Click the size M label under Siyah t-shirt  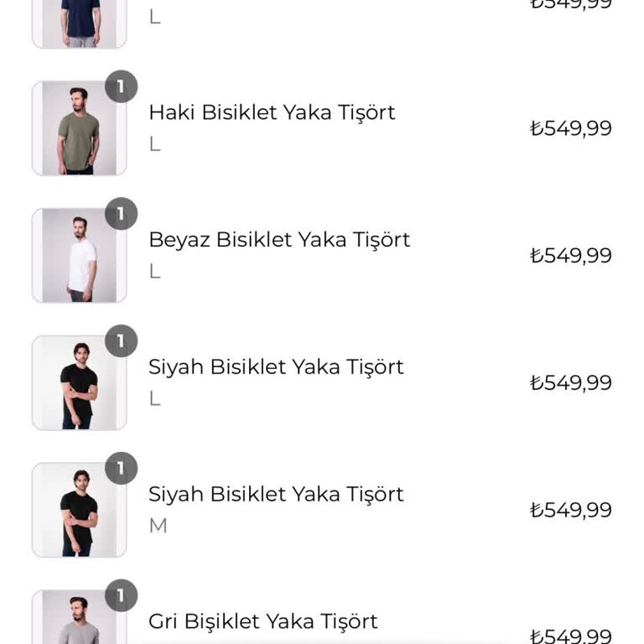158,526
